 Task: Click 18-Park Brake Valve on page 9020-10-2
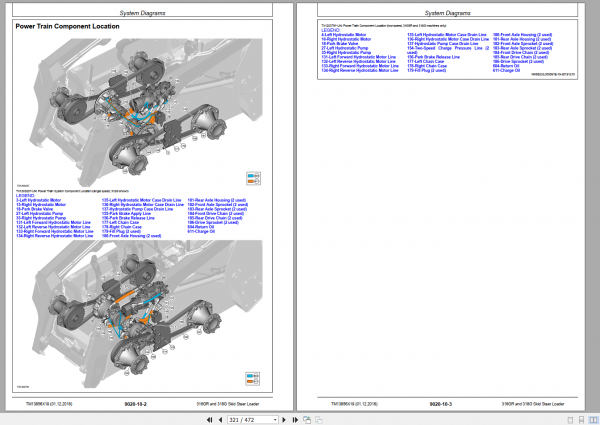coord(34,209)
